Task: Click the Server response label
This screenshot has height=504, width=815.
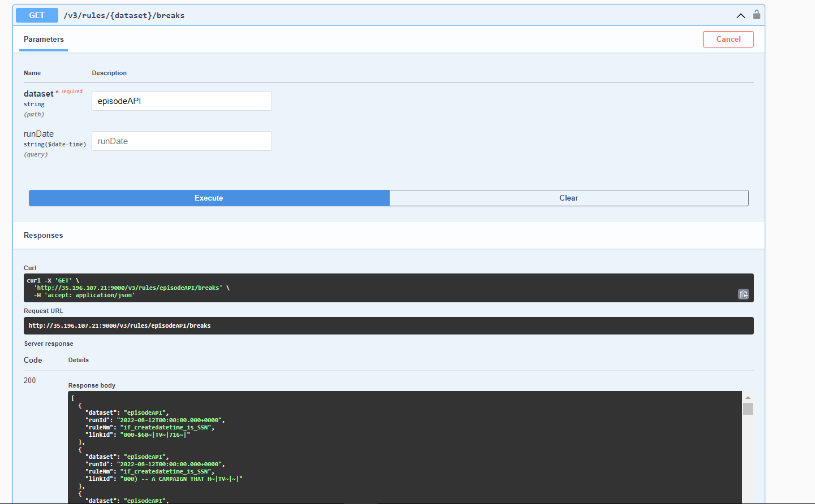Action: click(49, 344)
